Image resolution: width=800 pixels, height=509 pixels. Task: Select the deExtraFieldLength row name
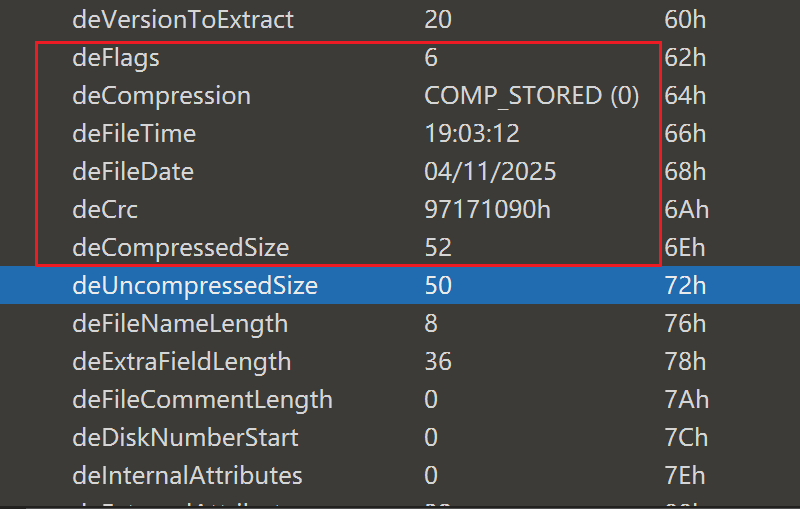(x=182, y=361)
